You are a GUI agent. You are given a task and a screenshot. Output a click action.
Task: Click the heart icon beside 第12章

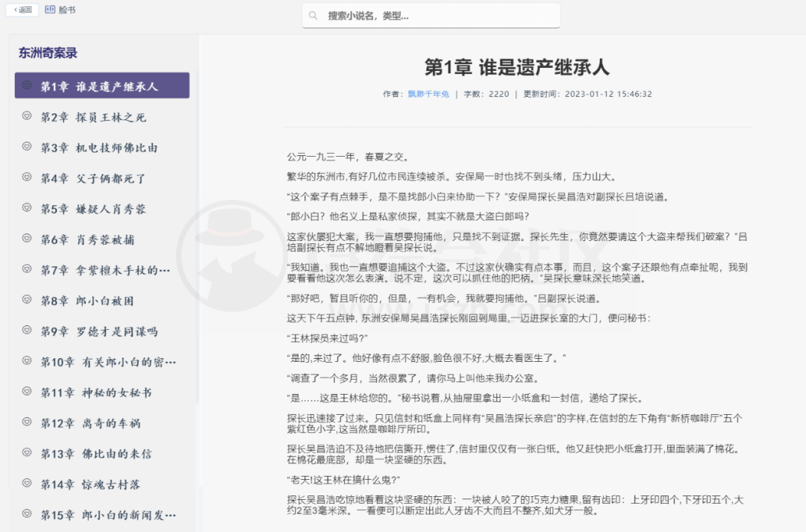28,422
